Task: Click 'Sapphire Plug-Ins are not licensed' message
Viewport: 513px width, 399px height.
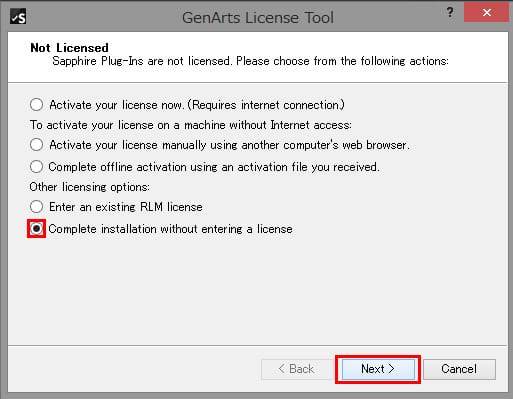Action: point(250,61)
